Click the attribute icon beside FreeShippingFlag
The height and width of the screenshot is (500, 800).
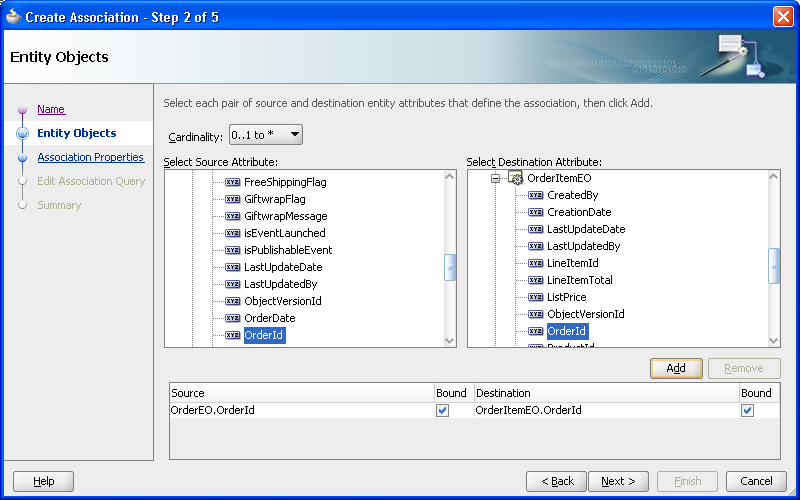pos(233,182)
